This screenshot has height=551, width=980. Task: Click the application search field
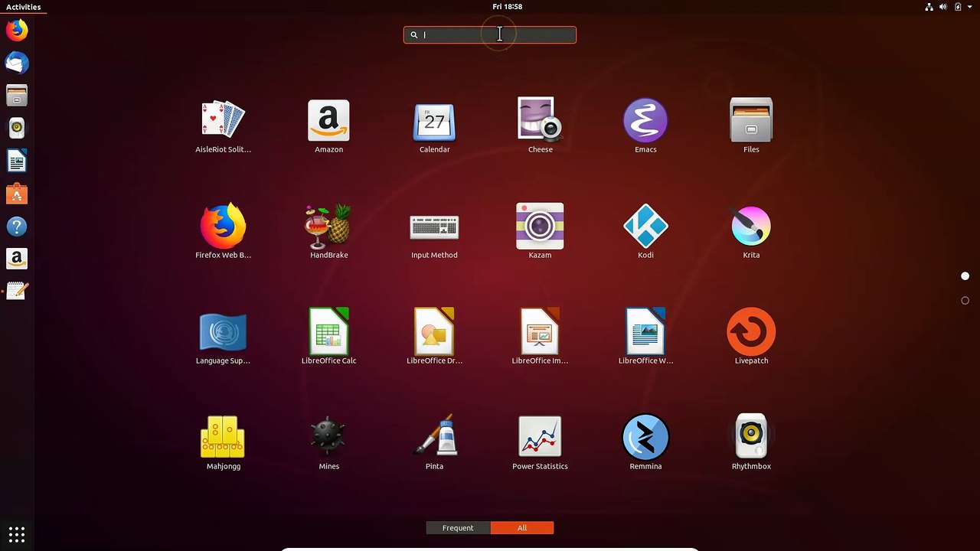point(490,34)
